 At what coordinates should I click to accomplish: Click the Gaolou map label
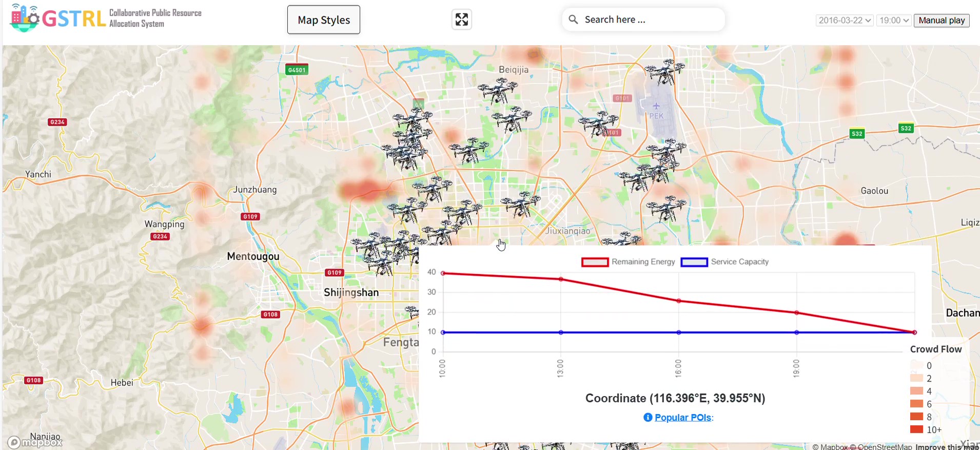tap(874, 191)
